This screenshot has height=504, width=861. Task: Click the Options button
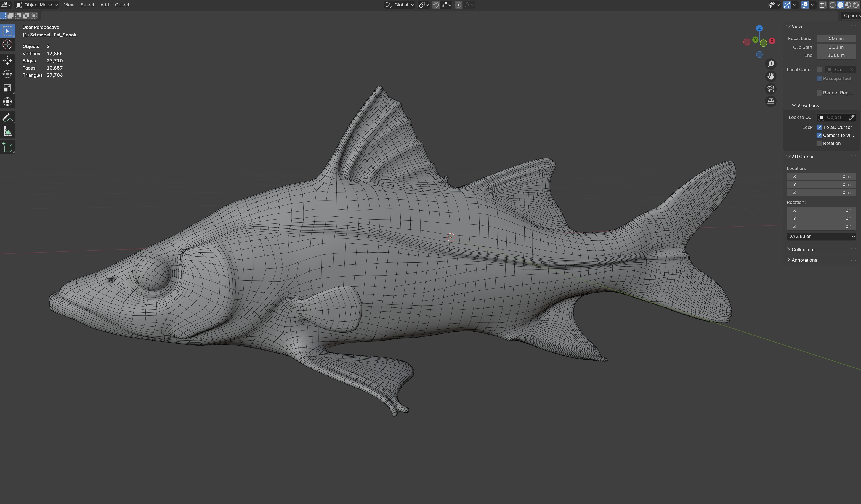click(x=851, y=15)
